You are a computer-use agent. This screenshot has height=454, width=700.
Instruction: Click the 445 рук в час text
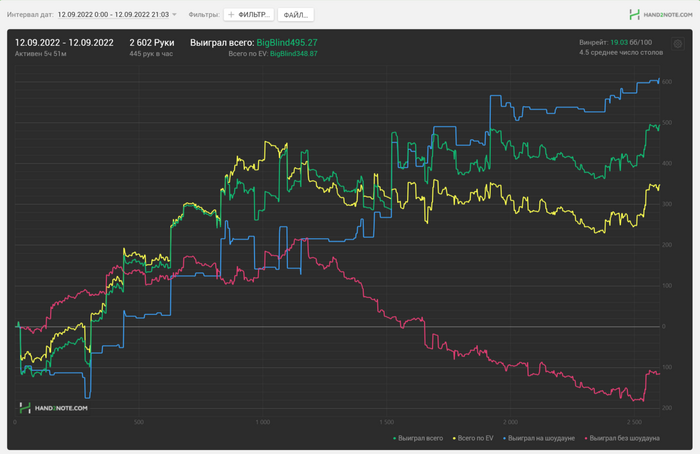pos(151,54)
